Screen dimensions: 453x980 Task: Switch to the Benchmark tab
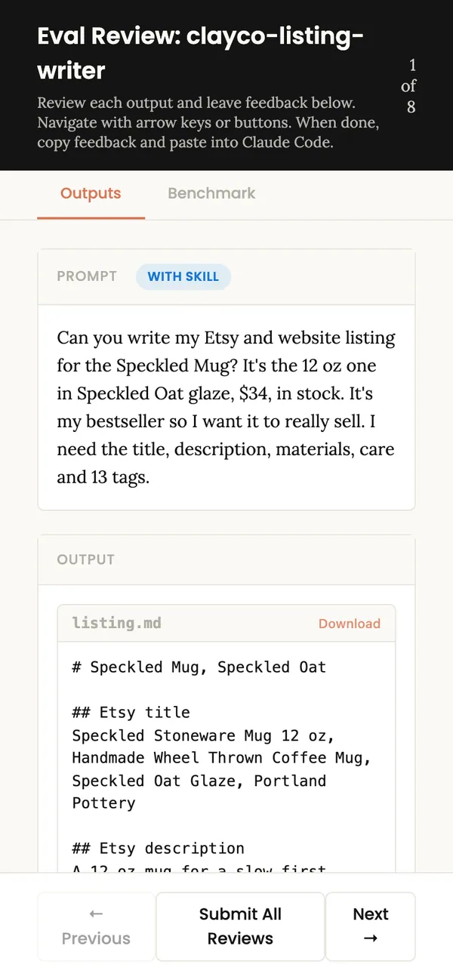click(211, 193)
